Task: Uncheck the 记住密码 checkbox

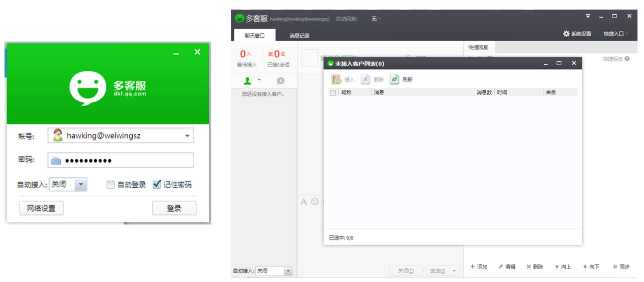Action: [x=157, y=184]
